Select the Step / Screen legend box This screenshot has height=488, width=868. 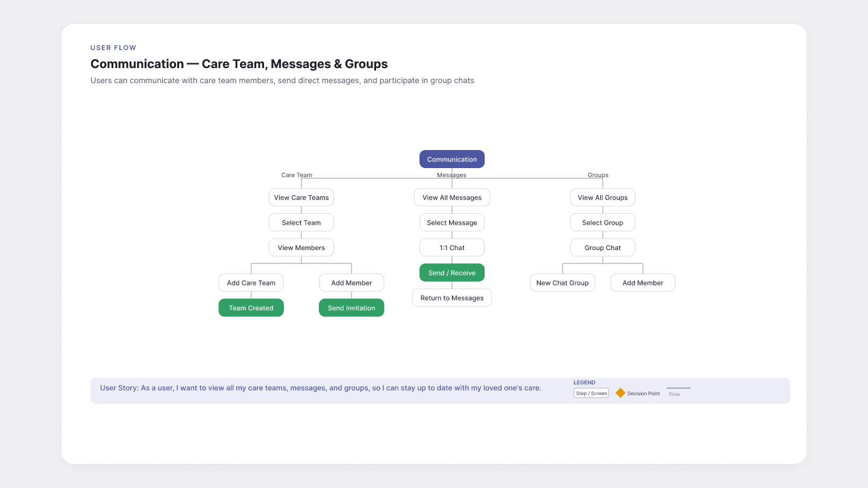(591, 393)
